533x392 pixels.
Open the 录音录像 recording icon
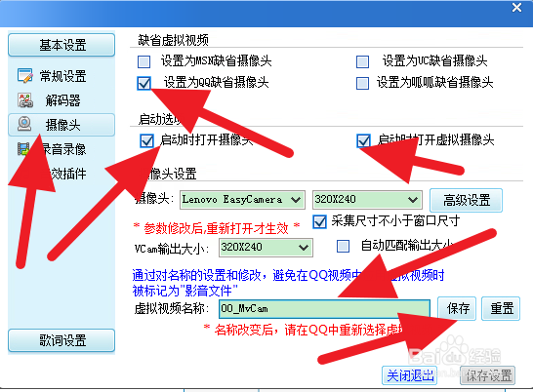(x=23, y=149)
